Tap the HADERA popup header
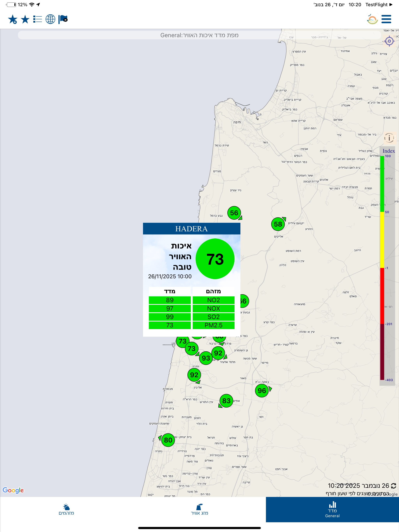 (192, 229)
